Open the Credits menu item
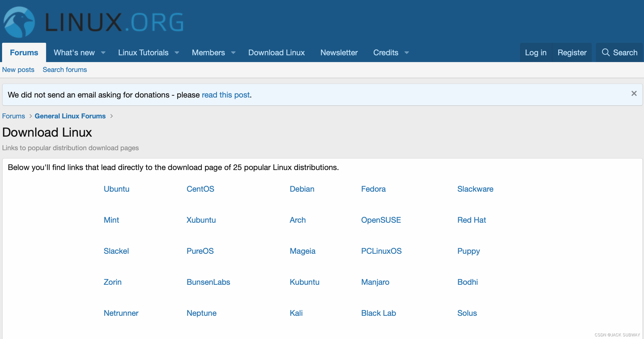The image size is (644, 339). point(386,53)
